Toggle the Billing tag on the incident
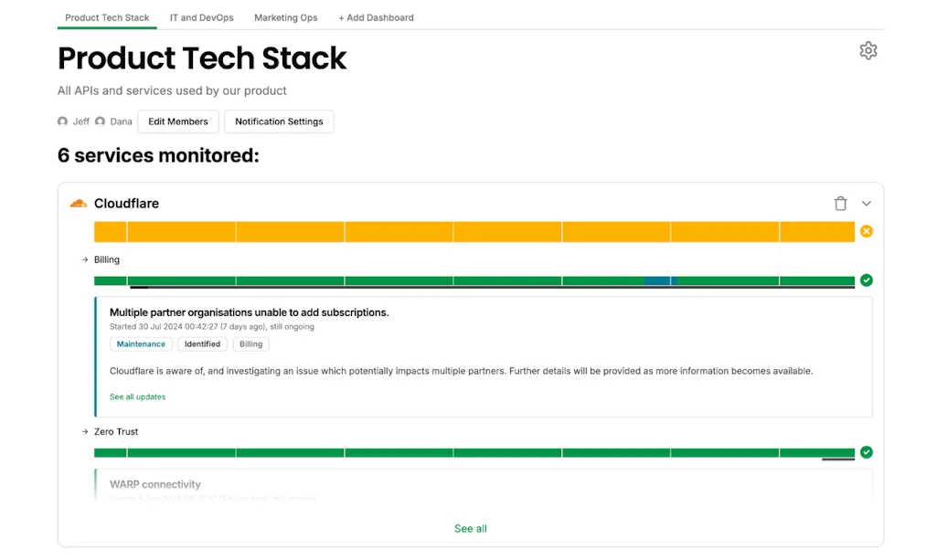 (x=250, y=343)
